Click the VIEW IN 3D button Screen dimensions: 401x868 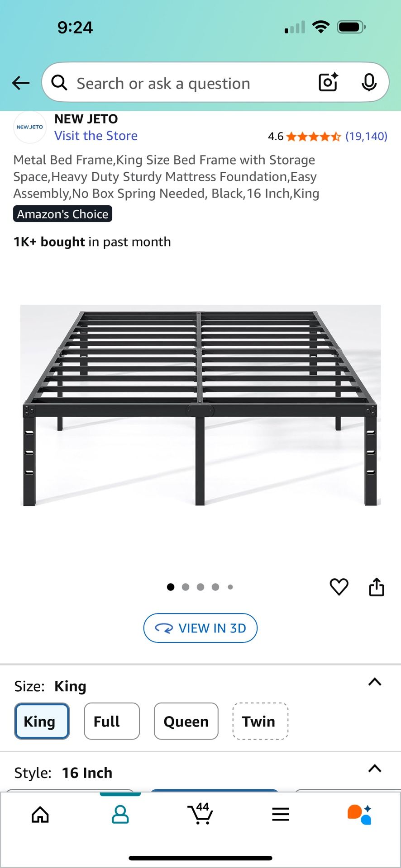pos(200,628)
